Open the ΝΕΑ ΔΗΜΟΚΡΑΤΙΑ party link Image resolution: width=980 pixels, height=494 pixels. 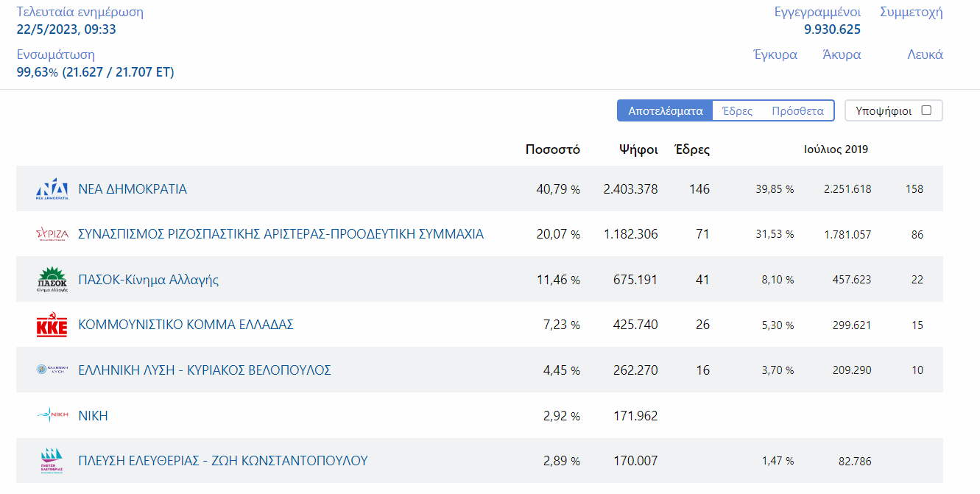133,189
